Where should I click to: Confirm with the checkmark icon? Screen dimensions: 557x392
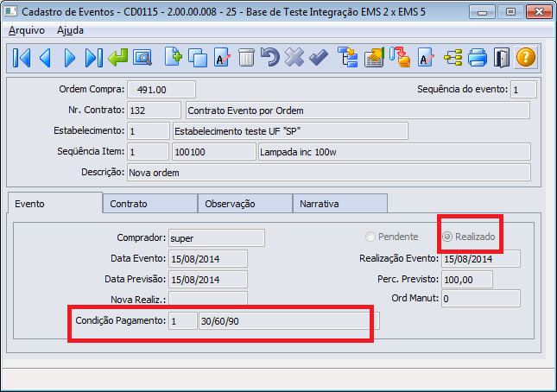coord(319,58)
